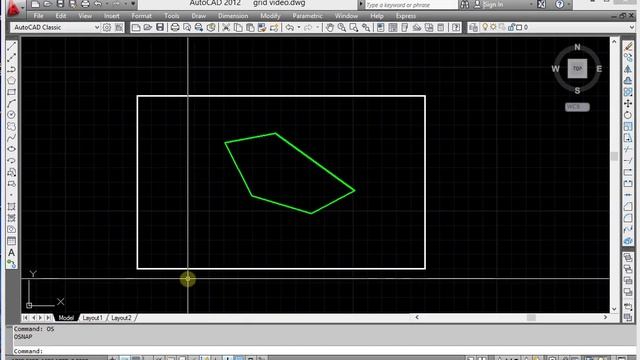This screenshot has width=640, height=360.
Task: Click in the keyword search field
Action: click(410, 5)
